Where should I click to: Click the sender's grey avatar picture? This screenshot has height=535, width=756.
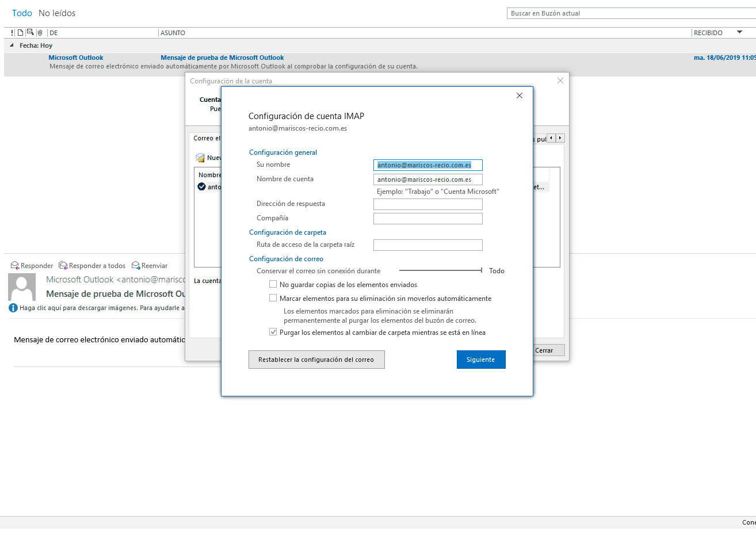click(x=22, y=287)
